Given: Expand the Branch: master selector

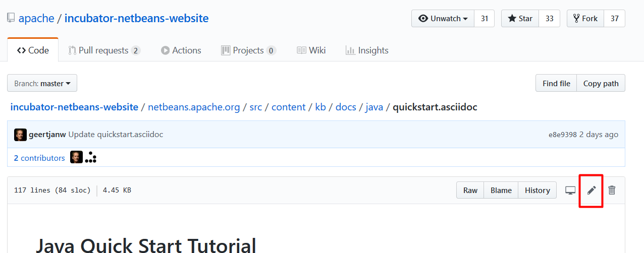Looking at the screenshot, I should (42, 84).
